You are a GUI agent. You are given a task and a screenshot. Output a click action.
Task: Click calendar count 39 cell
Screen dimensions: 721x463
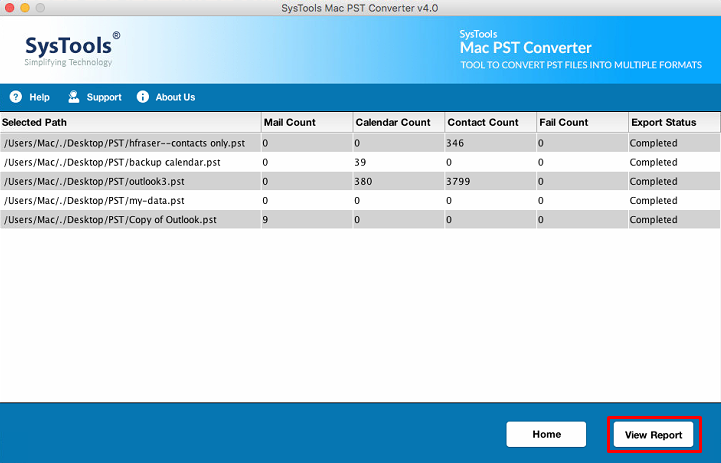399,162
